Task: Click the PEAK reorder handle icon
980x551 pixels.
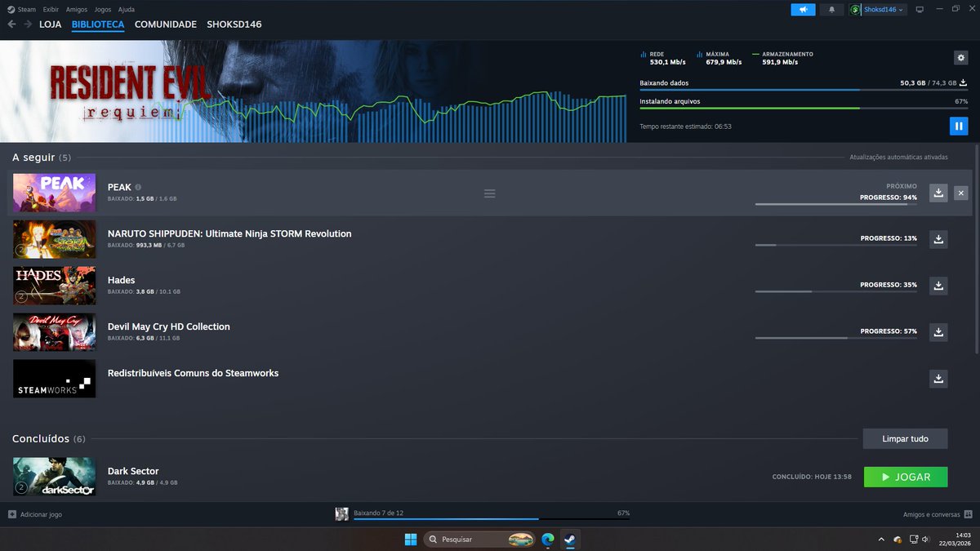Action: click(x=489, y=193)
